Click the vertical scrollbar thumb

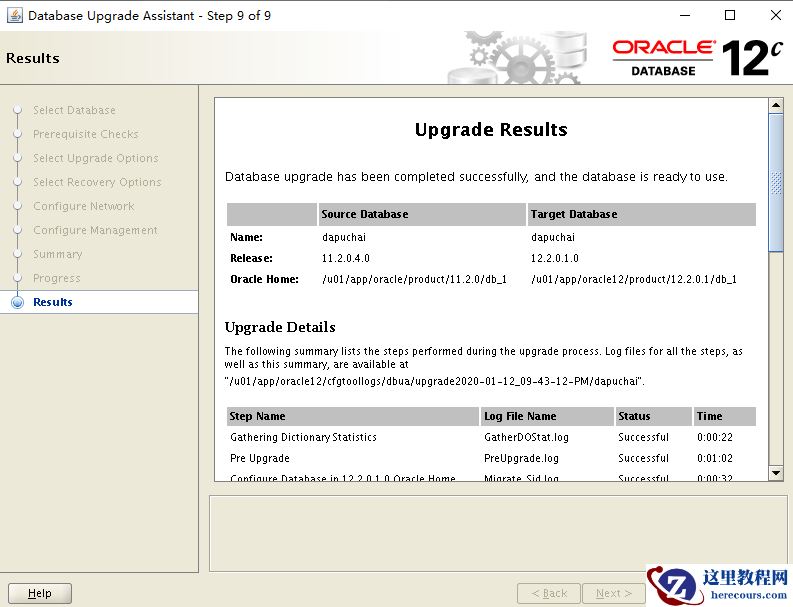pyautogui.click(x=776, y=182)
